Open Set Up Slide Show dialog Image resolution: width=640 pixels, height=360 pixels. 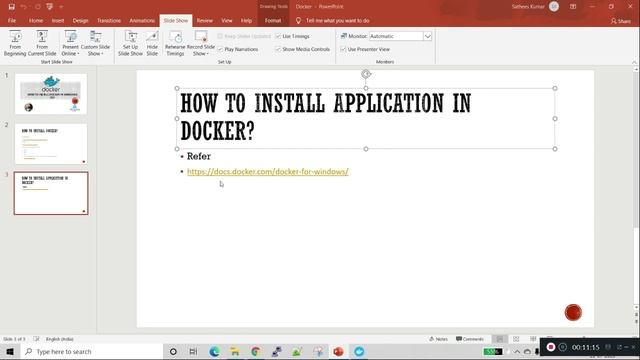pos(131,43)
